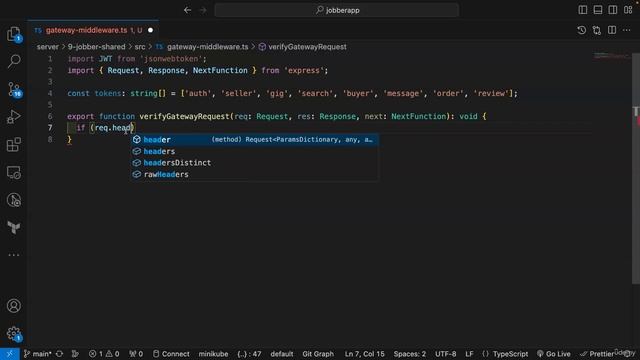Click the remote window indicator in status bar
This screenshot has width=640, height=360.
10,354
